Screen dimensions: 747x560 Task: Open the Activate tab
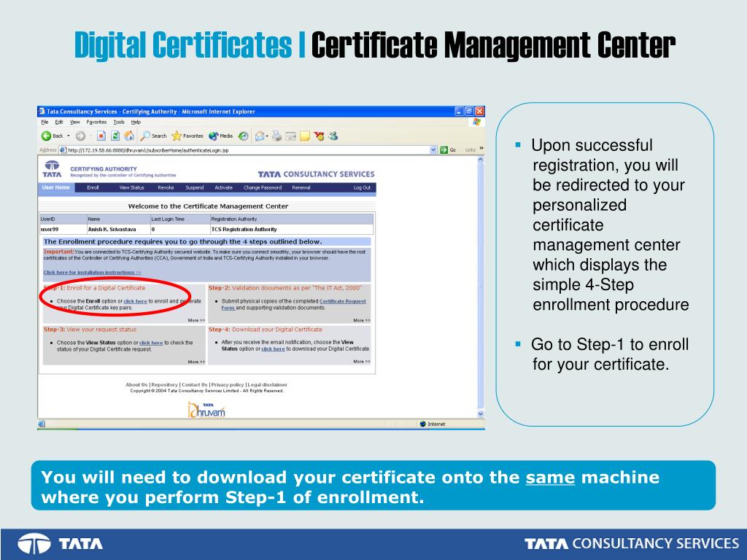[223, 187]
